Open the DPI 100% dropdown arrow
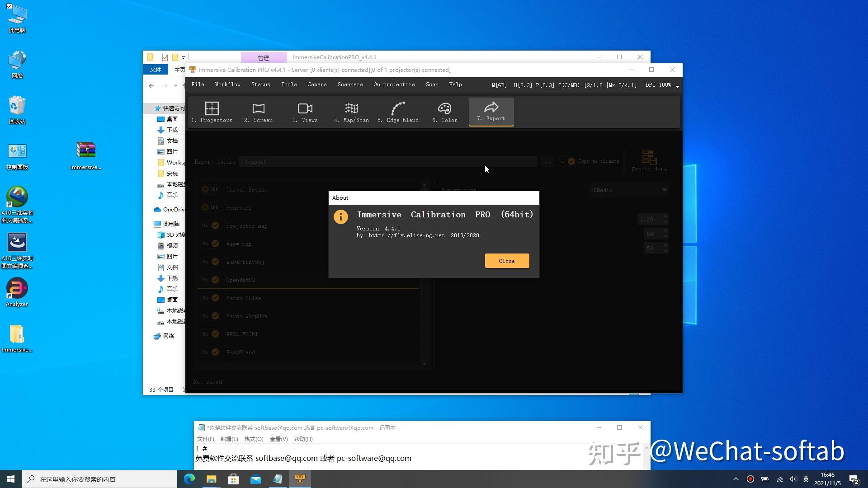 click(x=677, y=86)
